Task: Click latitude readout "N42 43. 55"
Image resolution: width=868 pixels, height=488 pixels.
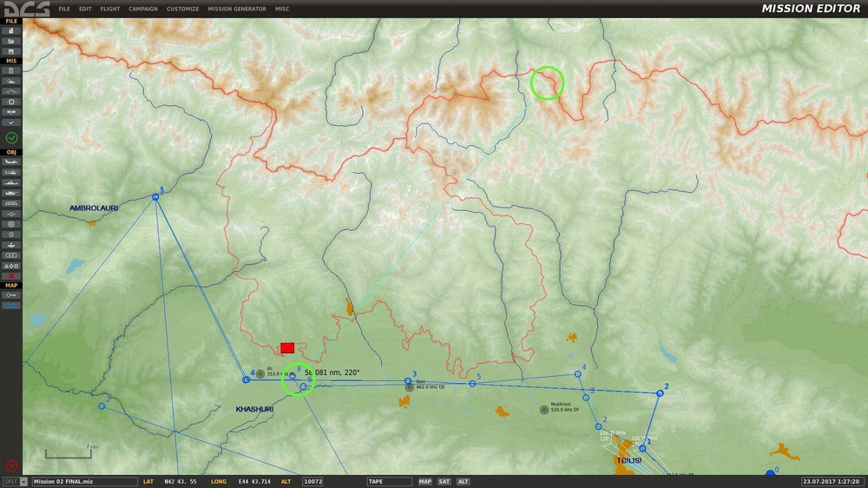Action: [180, 481]
